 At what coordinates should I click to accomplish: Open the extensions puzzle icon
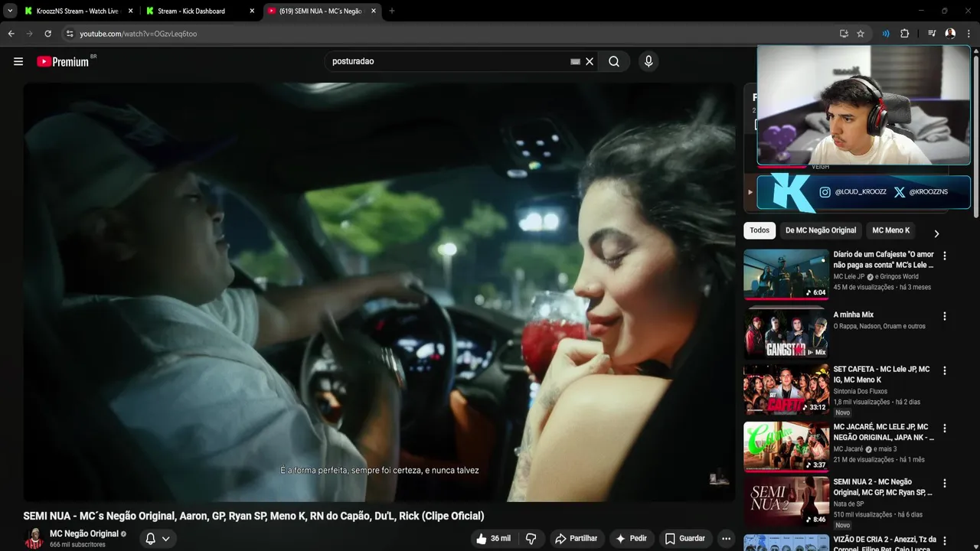[x=905, y=34]
